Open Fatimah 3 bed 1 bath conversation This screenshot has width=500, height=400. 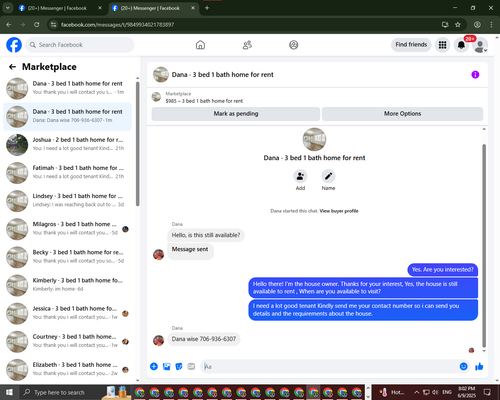pos(67,173)
